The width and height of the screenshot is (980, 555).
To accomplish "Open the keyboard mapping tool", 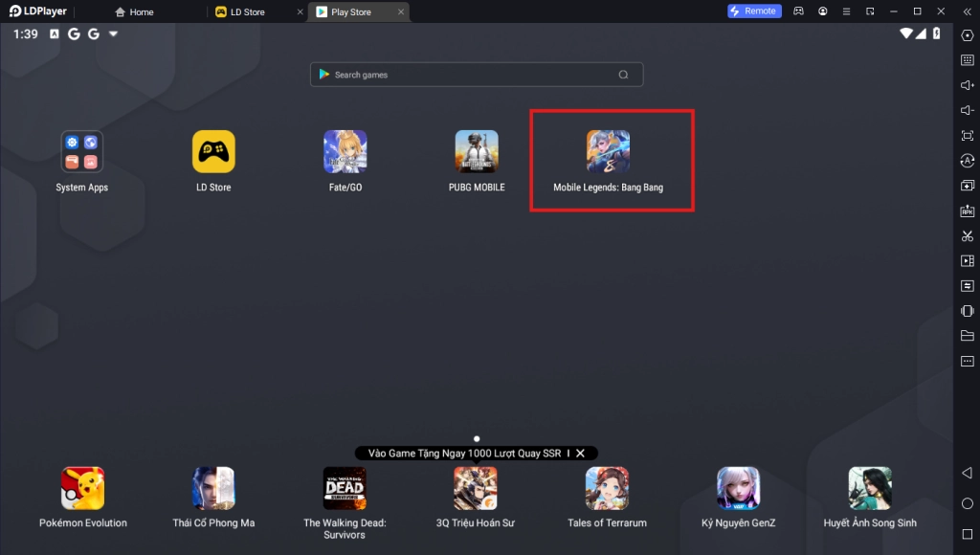I will [967, 58].
